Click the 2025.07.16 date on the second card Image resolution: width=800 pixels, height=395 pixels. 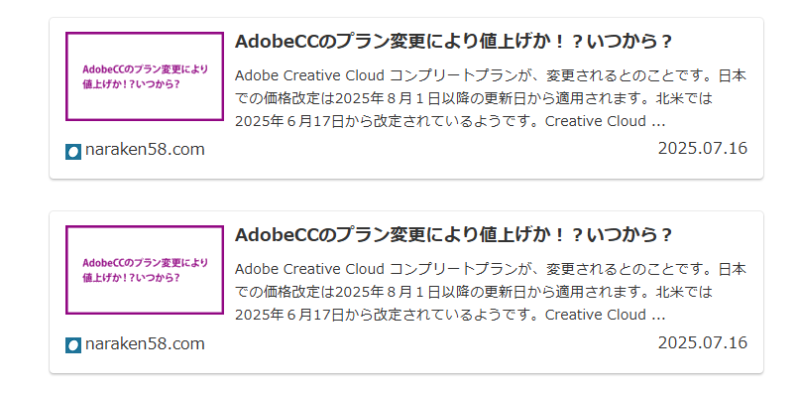pyautogui.click(x=703, y=342)
